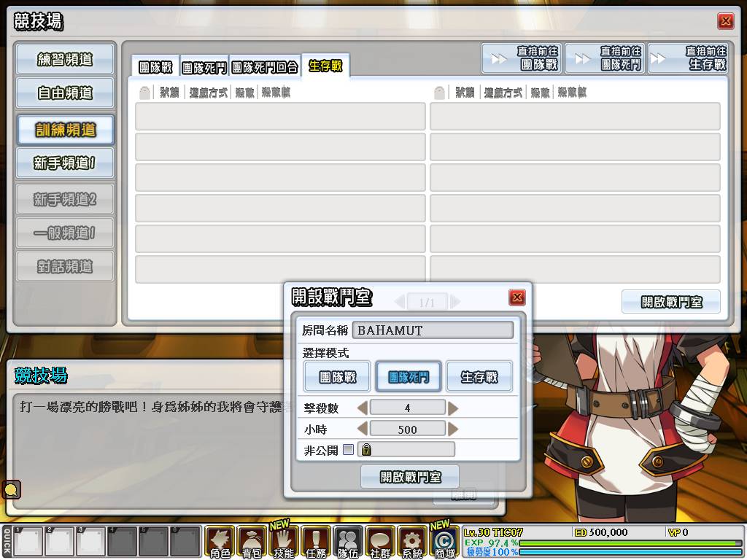This screenshot has height=560, width=747.
Task: Open the 商城 cash shop icon
Action: coord(444,541)
